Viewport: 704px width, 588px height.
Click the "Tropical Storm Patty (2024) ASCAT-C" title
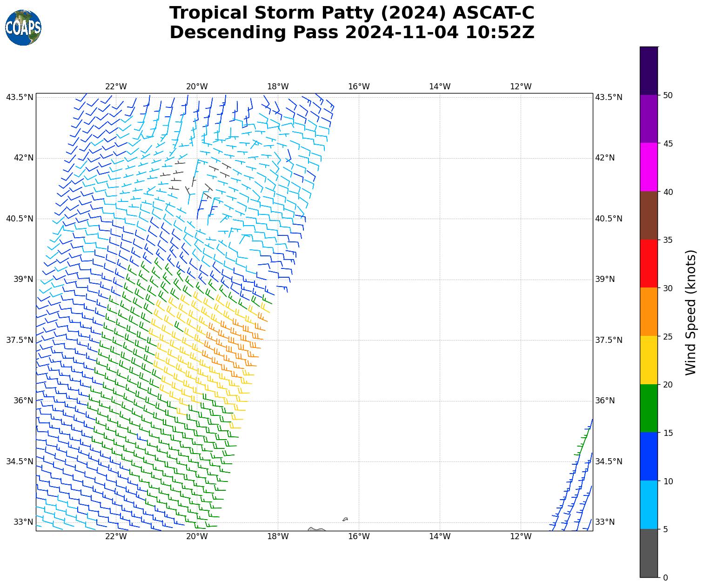(x=352, y=13)
